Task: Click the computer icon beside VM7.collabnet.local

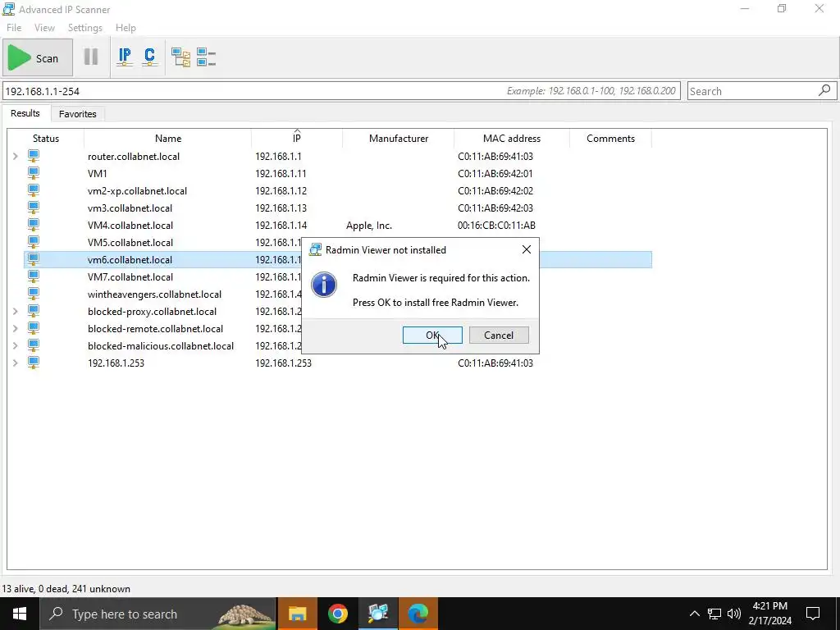Action: coord(33,276)
